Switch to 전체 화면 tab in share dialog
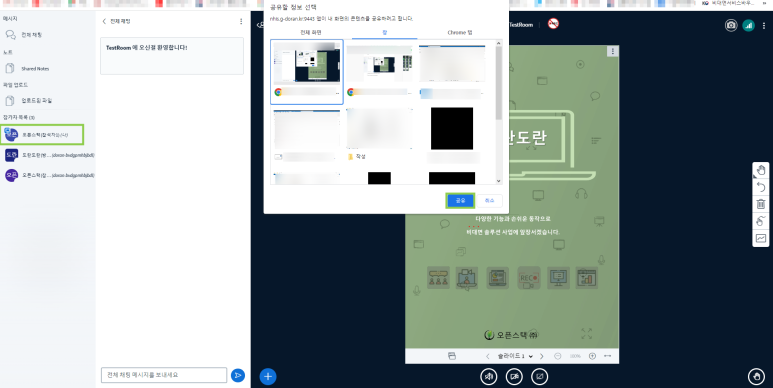 (x=311, y=33)
